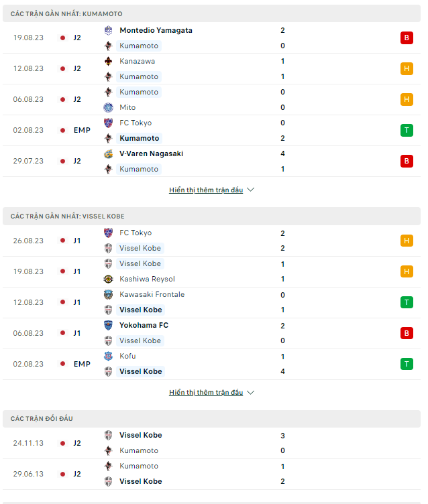Click Kumamoto team name in Mito match row
This screenshot has width=428, height=504.
(139, 92)
